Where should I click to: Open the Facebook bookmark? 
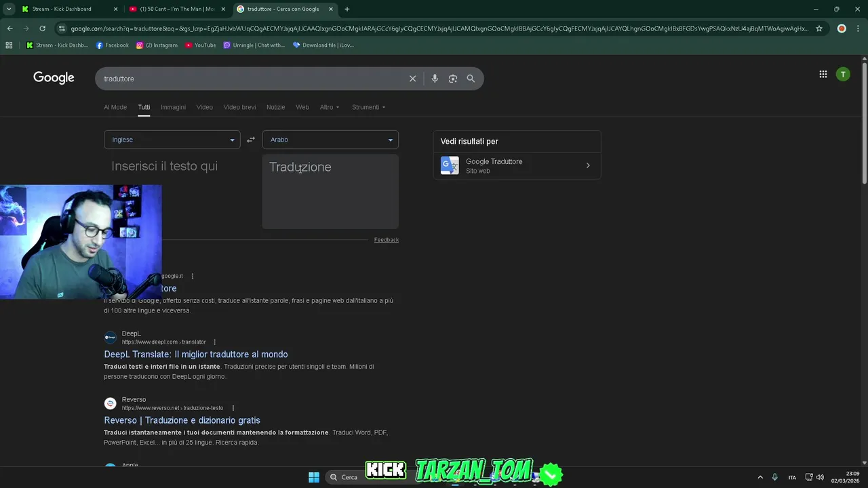[113, 45]
